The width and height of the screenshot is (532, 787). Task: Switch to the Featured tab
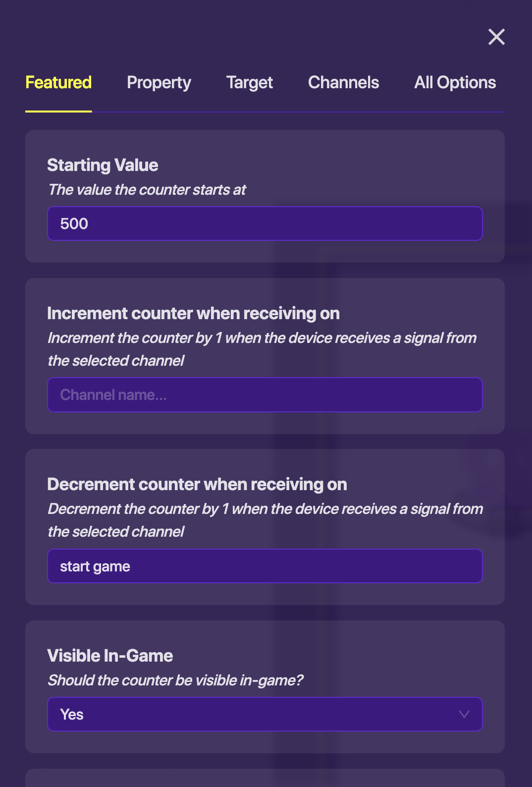[58, 82]
